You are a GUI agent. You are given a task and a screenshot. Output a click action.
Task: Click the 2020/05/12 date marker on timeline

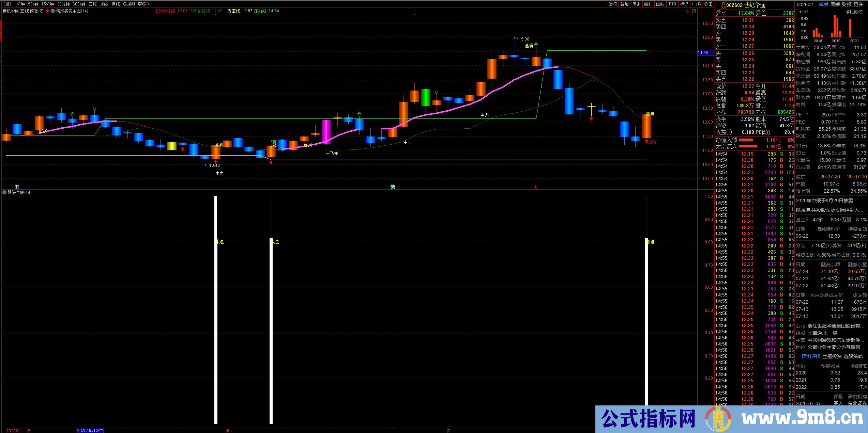coord(90,431)
